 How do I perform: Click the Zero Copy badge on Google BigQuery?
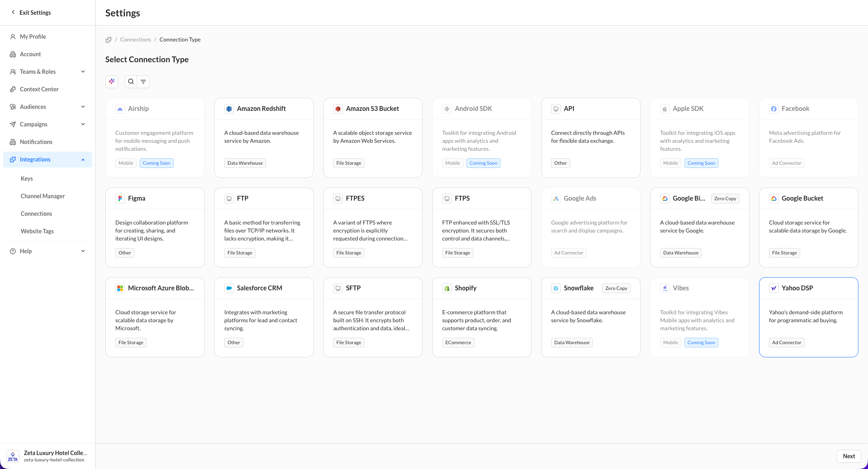(725, 199)
